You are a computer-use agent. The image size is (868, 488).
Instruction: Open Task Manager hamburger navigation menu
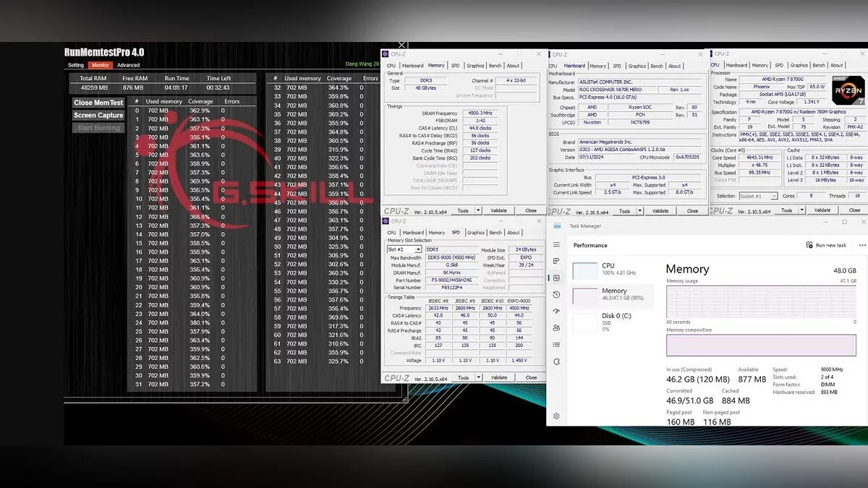pyautogui.click(x=556, y=244)
